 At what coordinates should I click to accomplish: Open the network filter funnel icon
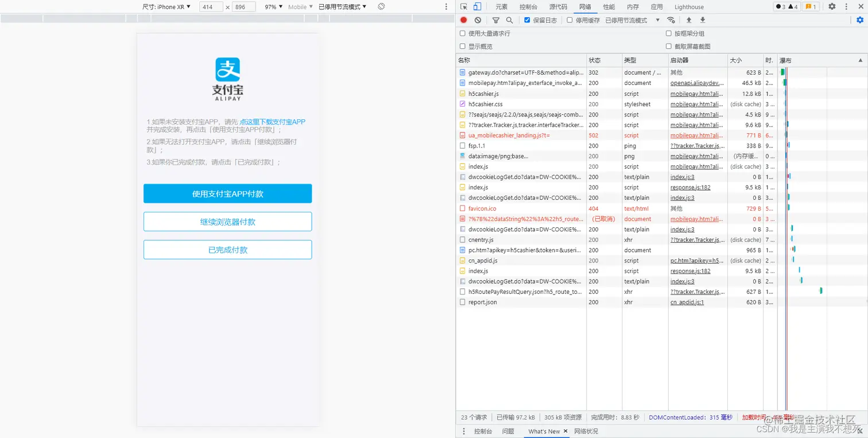pos(496,20)
